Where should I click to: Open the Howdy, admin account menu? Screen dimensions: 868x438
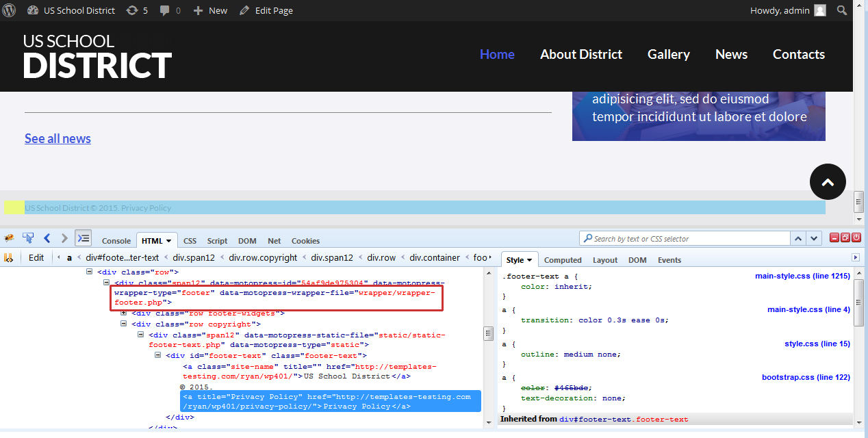pos(788,10)
